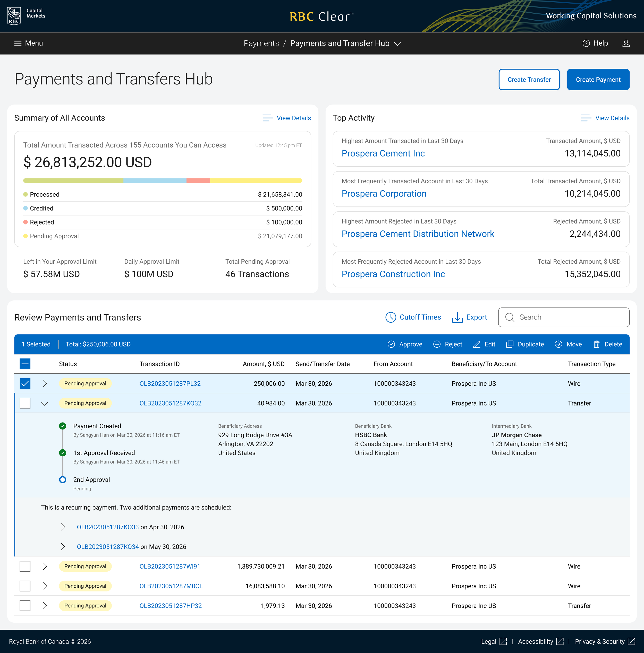The image size is (644, 653).
Task: Collapse the OLB2023051287KO32 row details
Action: click(x=45, y=403)
